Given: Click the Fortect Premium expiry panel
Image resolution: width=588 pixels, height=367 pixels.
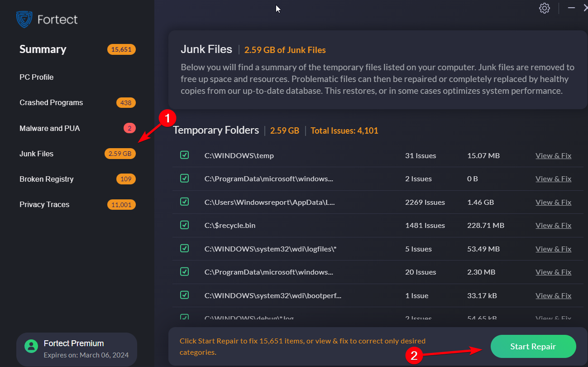Looking at the screenshot, I should coord(76,348).
